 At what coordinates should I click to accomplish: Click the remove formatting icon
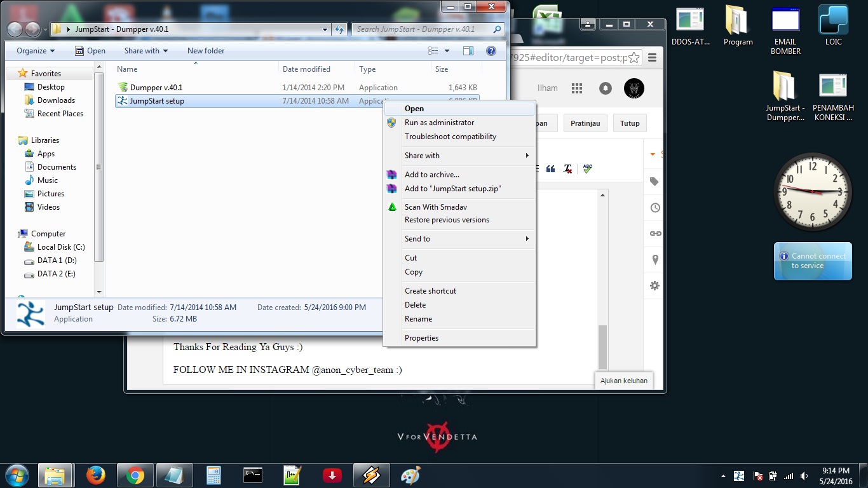pyautogui.click(x=568, y=169)
